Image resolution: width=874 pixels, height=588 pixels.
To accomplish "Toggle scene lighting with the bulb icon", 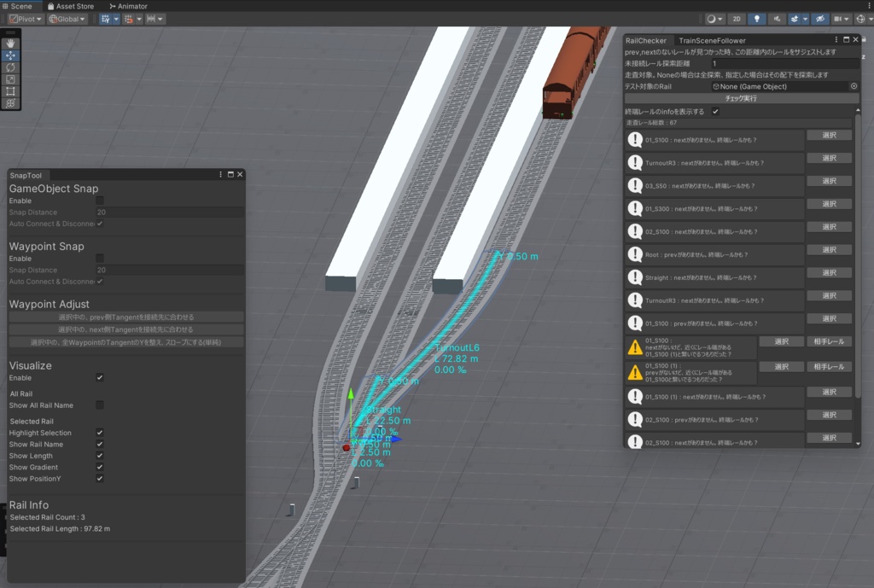I will click(757, 18).
